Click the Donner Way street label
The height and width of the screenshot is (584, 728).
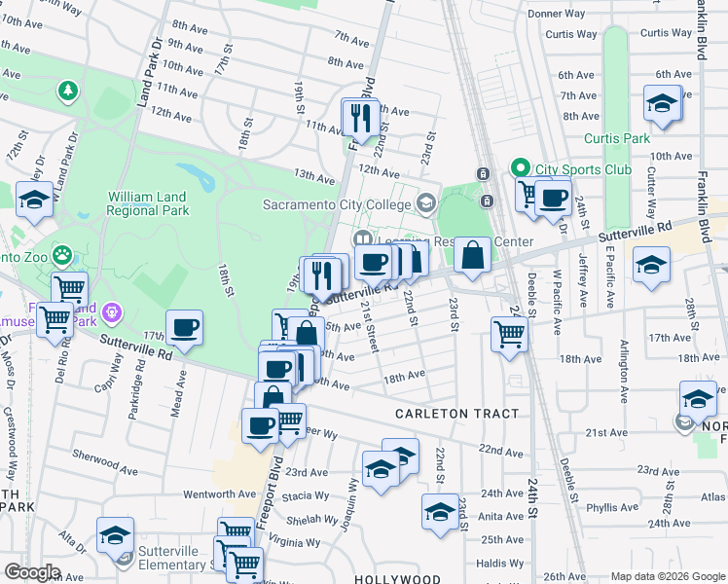pos(556,14)
